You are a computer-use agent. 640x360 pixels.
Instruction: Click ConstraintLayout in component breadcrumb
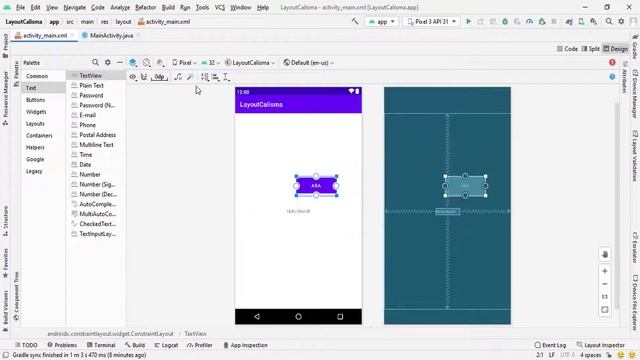click(110, 333)
